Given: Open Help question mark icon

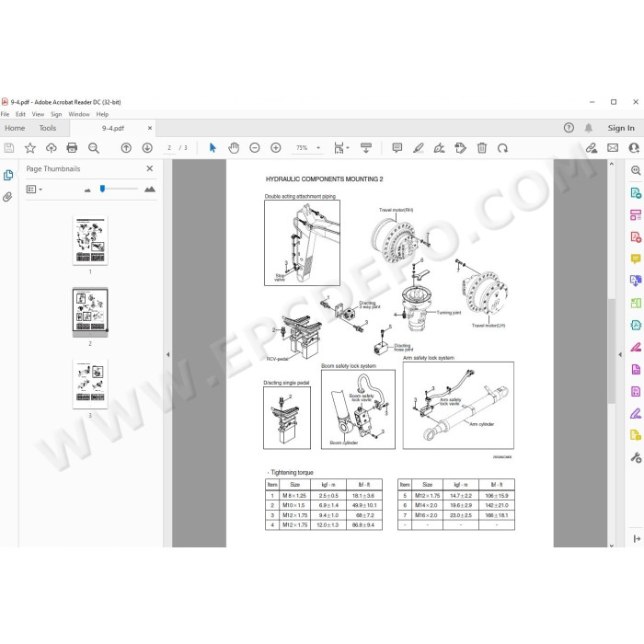Looking at the screenshot, I should 569,128.
